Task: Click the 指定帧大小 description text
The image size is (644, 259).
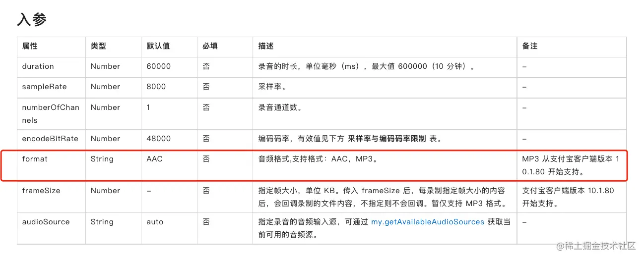Action: [x=382, y=197]
